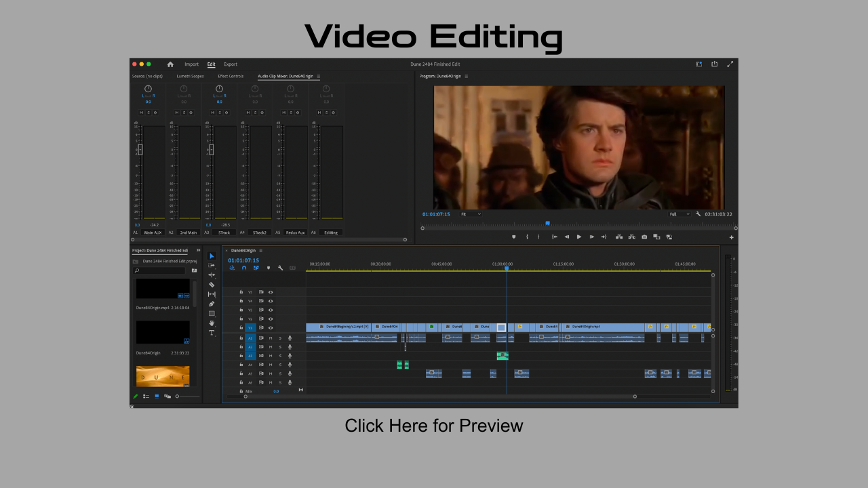This screenshot has height=488, width=868.
Task: Switch to the Edit tab
Action: (212, 64)
